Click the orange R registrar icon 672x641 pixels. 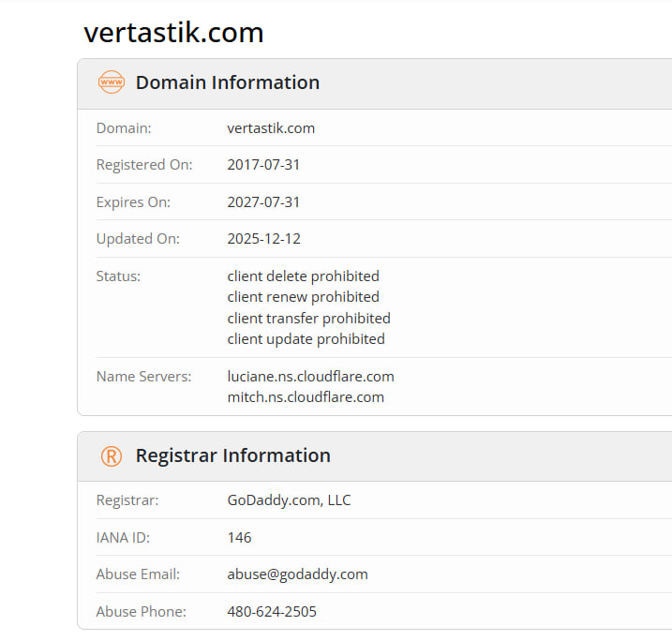click(112, 455)
